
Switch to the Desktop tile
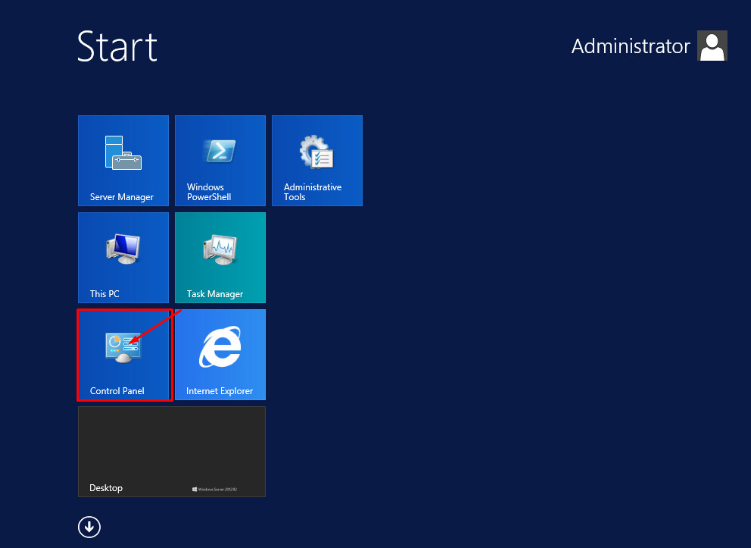click(x=172, y=451)
